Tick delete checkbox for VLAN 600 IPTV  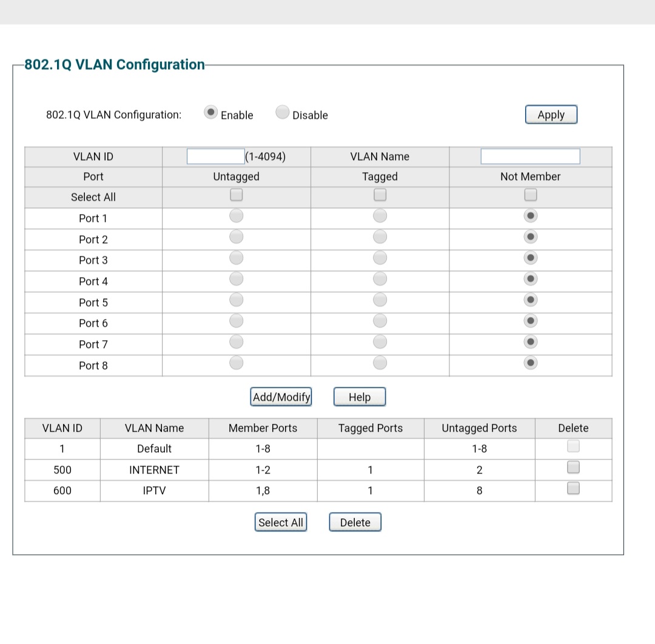(574, 488)
